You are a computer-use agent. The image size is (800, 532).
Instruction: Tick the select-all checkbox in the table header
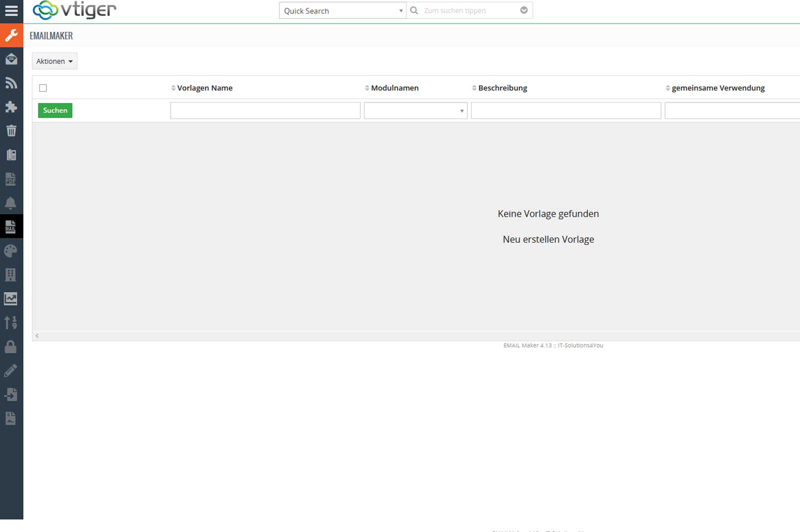point(43,87)
